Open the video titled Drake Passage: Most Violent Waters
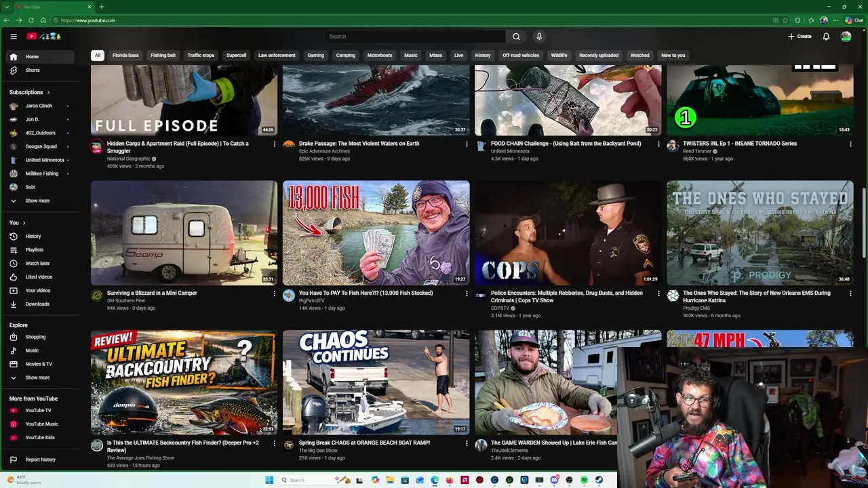This screenshot has width=868, height=488. [x=359, y=144]
